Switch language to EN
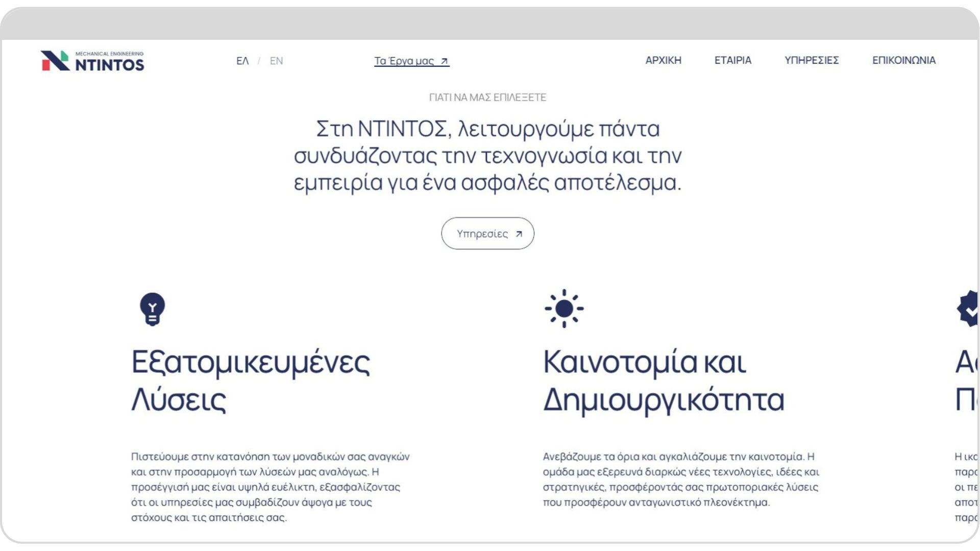Image resolution: width=980 pixels, height=551 pixels. (x=276, y=61)
